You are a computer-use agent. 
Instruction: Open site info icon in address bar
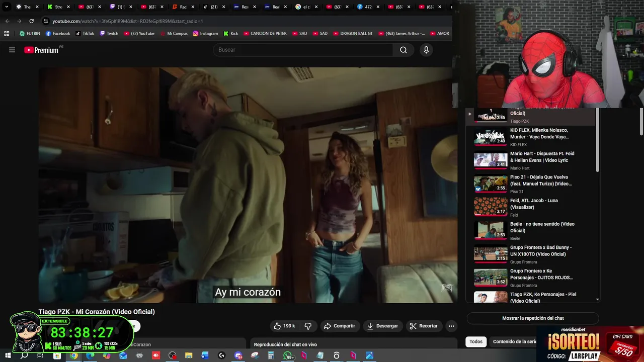(46, 21)
